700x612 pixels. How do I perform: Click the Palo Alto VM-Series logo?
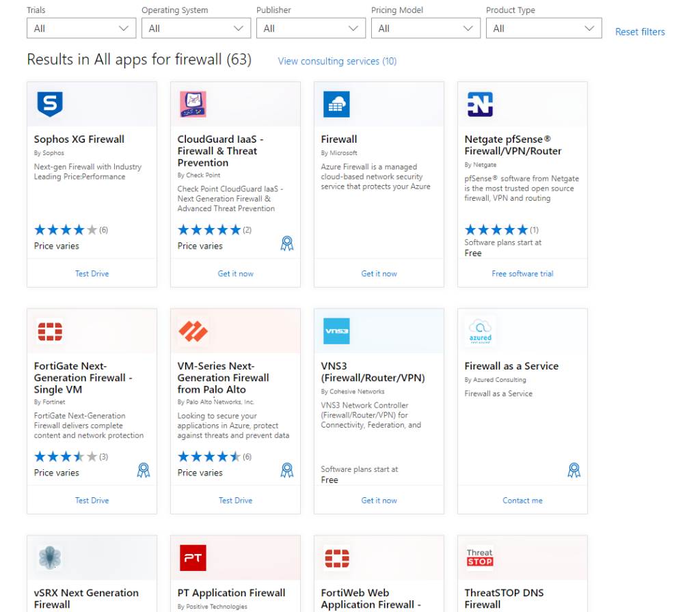coord(193,331)
